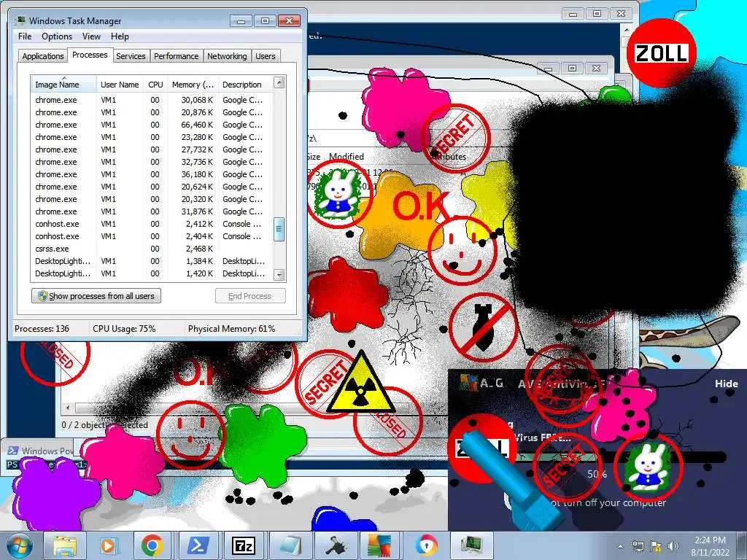Open the tray clock showing 2:24 PM

pyautogui.click(x=710, y=546)
